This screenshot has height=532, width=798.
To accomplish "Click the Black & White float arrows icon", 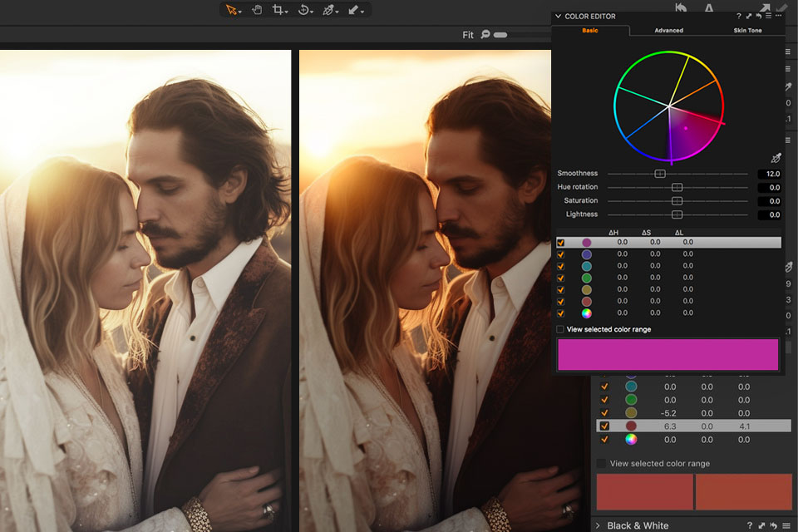I will pyautogui.click(x=761, y=525).
